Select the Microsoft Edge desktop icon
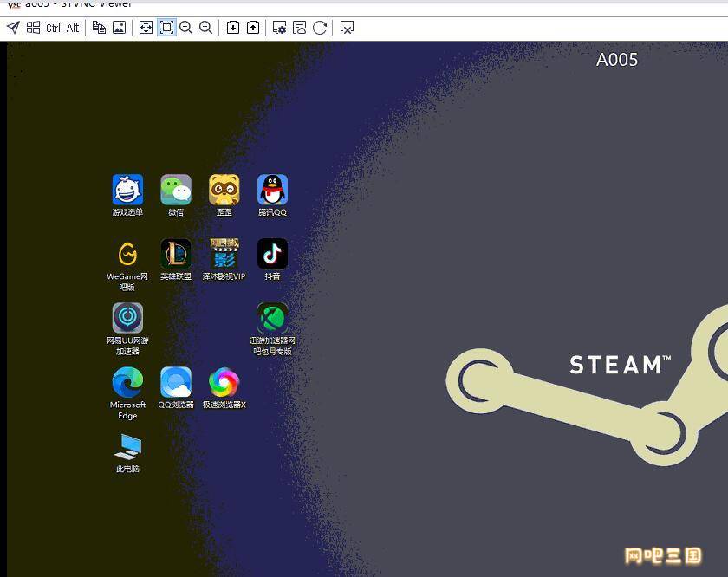This screenshot has width=728, height=577. (127, 393)
